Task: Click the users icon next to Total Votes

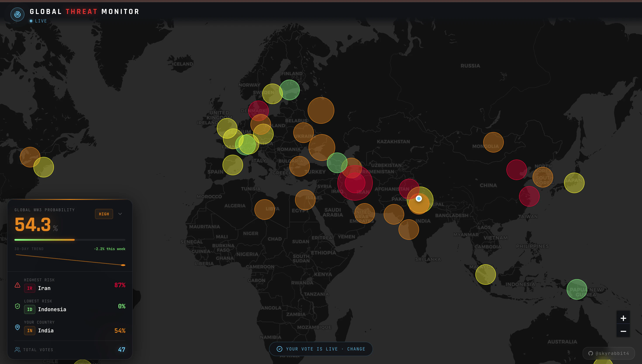Action: [x=17, y=350]
